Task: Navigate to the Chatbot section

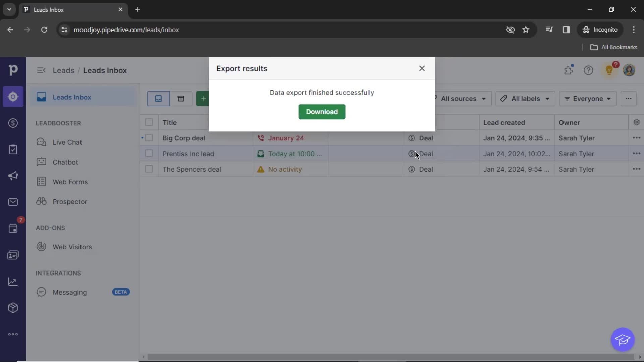Action: (65, 162)
